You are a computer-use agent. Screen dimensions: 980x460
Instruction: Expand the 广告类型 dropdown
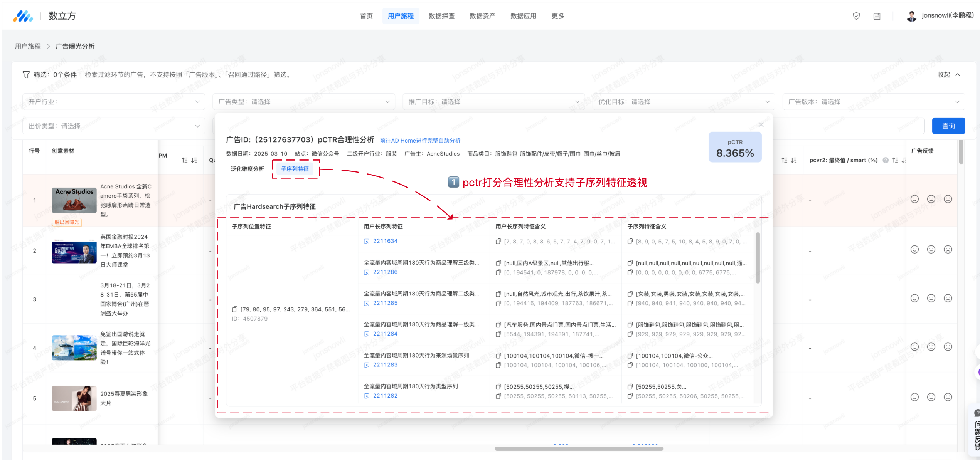click(303, 102)
